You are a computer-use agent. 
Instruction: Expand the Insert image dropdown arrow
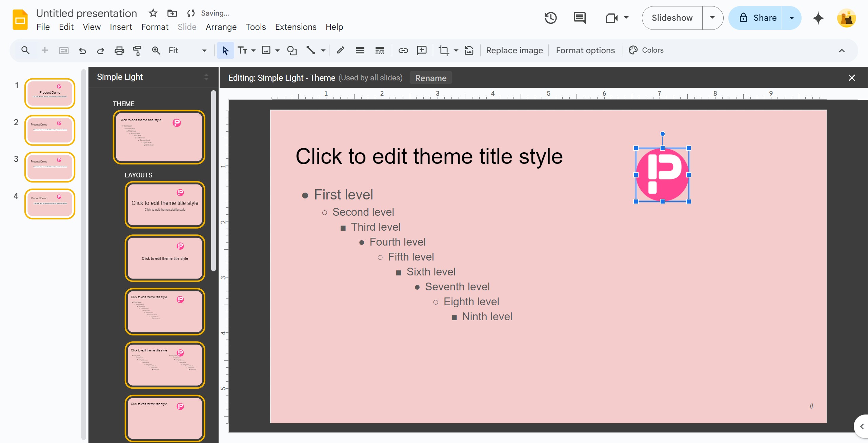pos(278,51)
